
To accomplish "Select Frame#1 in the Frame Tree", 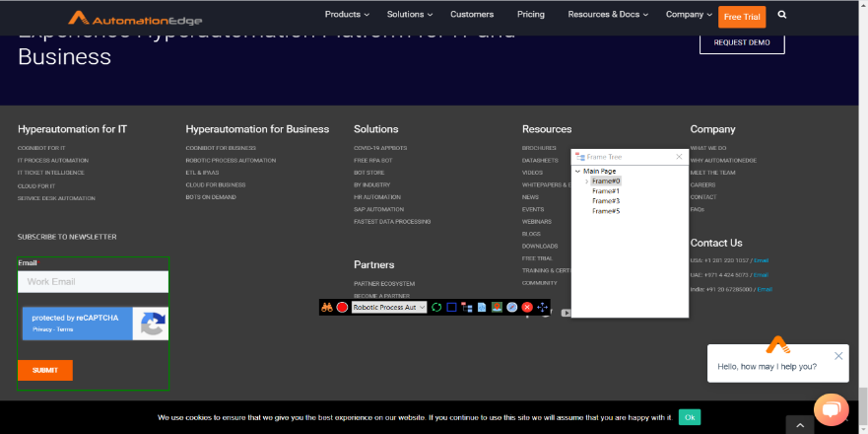I will (606, 191).
